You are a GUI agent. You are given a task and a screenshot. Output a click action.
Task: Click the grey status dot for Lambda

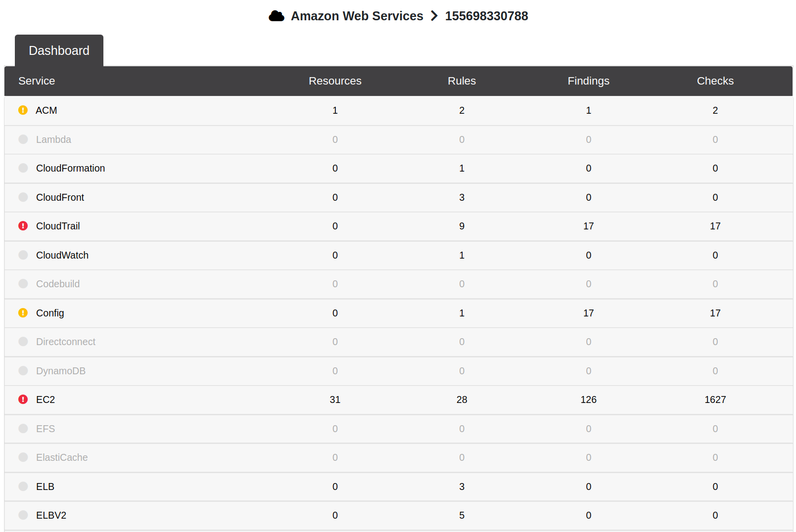tap(23, 139)
